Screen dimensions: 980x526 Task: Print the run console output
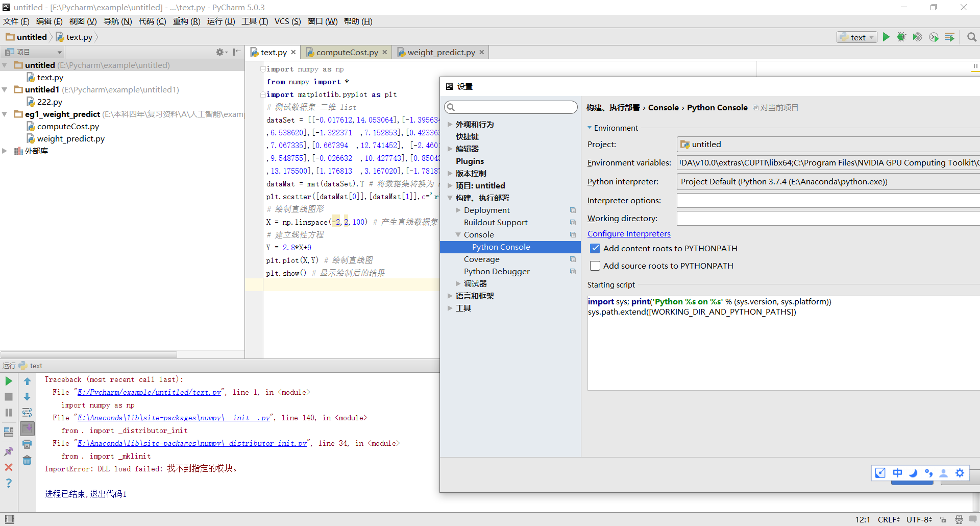(x=27, y=445)
